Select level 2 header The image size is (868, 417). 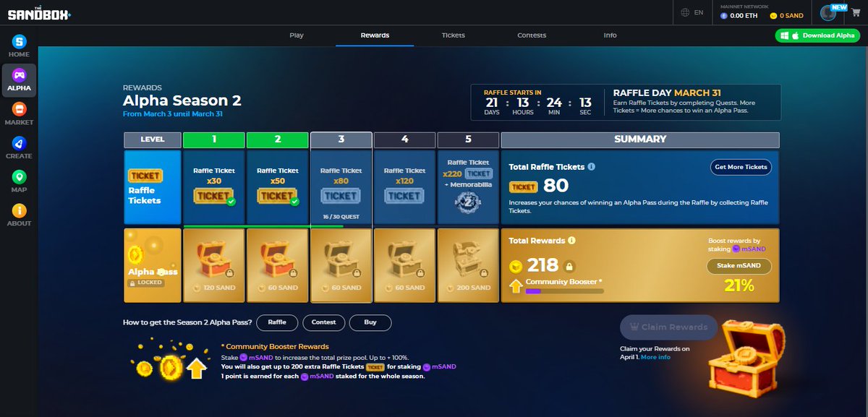tap(277, 139)
